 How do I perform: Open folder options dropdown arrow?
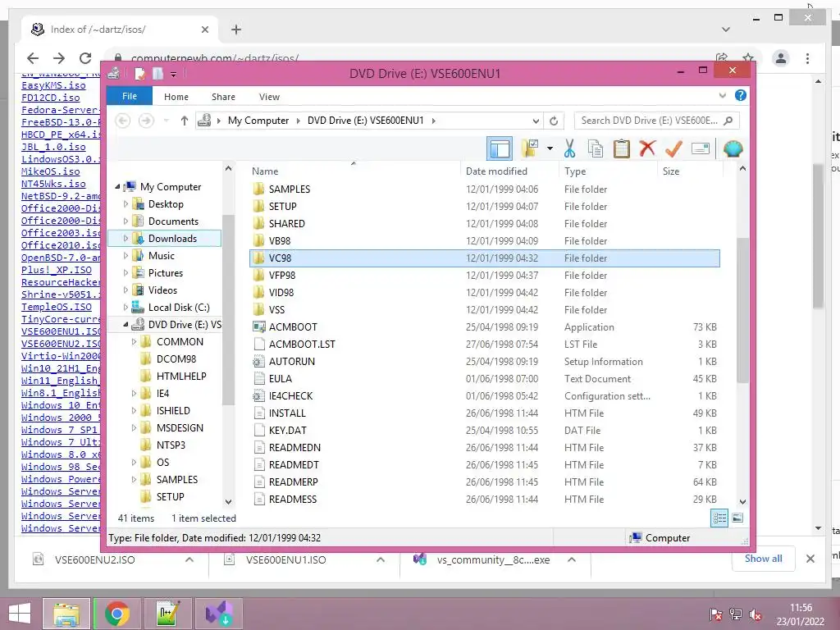coord(550,148)
